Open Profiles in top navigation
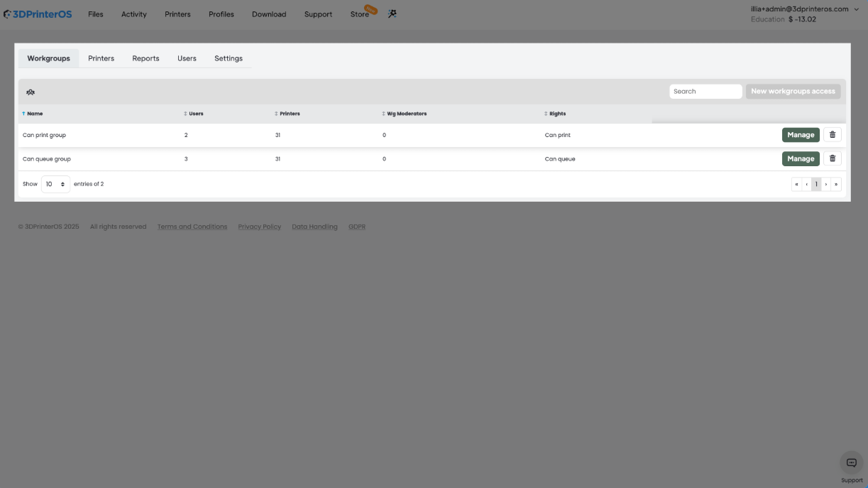 (x=221, y=14)
